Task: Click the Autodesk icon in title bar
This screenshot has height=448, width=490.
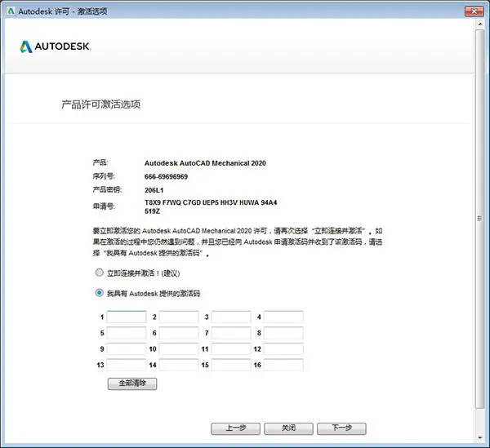Action: coord(11,11)
